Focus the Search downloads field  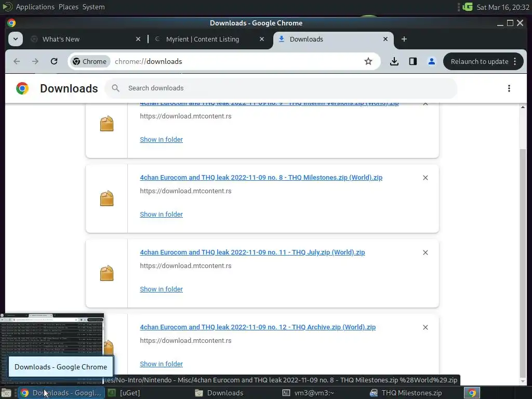tap(281, 88)
